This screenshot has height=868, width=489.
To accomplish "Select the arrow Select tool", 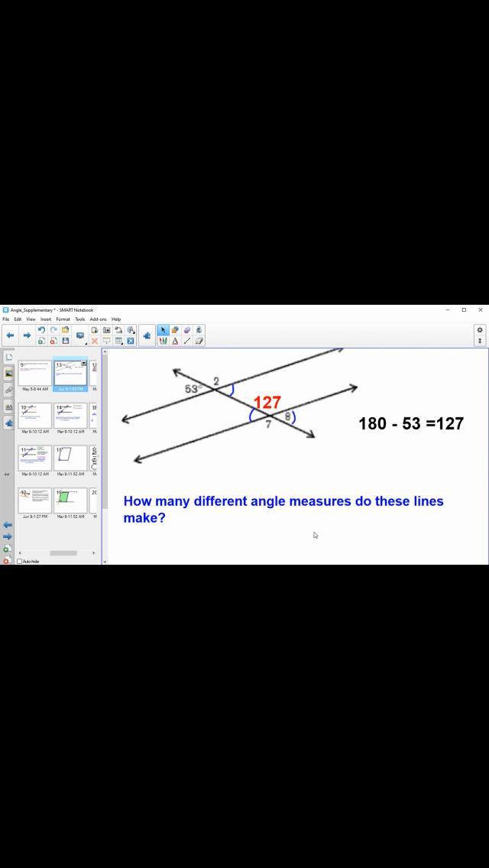I will point(163,330).
